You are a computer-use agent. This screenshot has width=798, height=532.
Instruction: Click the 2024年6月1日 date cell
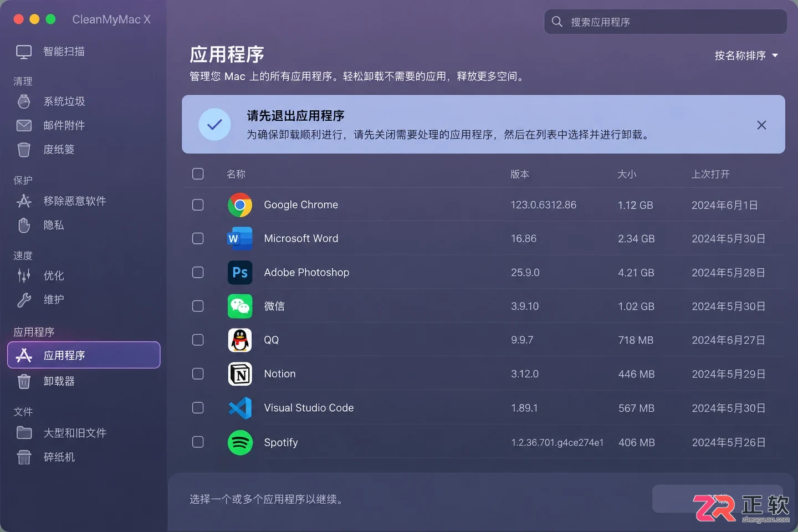(724, 205)
